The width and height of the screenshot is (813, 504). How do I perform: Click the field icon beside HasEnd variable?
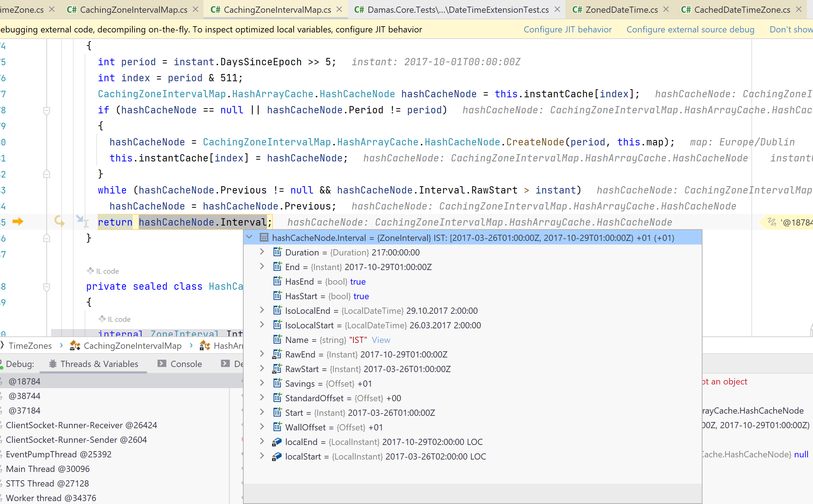(x=277, y=281)
